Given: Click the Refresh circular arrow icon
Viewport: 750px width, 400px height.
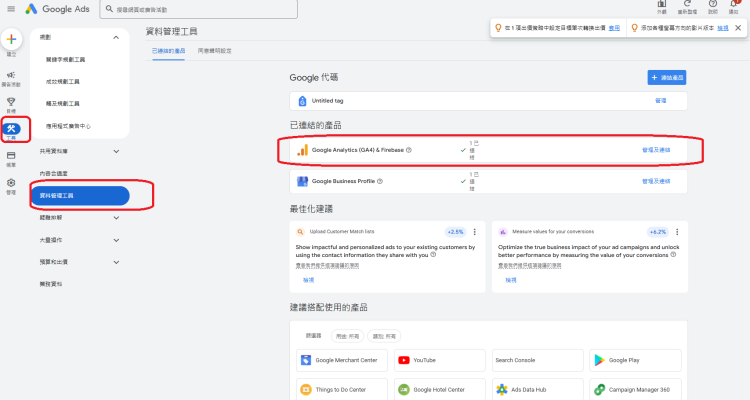Looking at the screenshot, I should click(x=687, y=4).
